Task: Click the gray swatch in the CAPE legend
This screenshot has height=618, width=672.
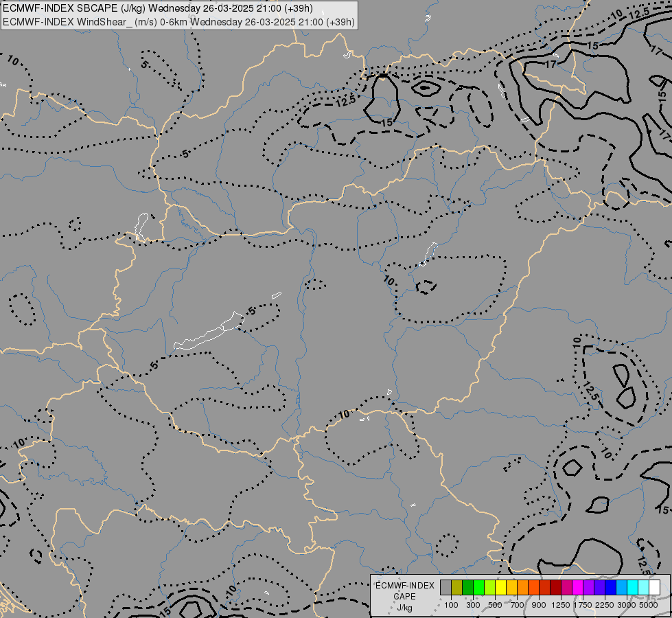Action: click(445, 588)
